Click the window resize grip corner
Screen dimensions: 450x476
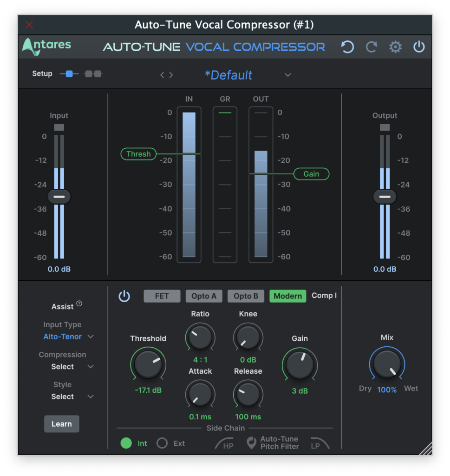tap(426, 449)
